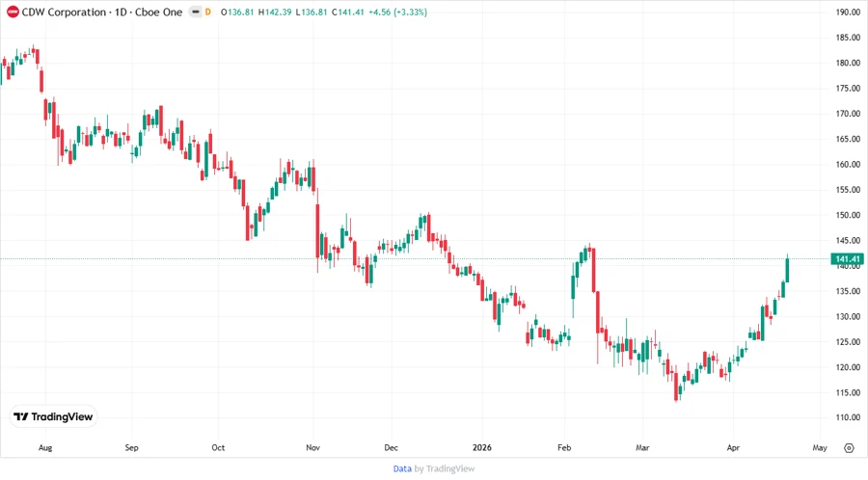868x480 pixels.
Task: Click the 155.00 price scale label
Action: coord(848,190)
